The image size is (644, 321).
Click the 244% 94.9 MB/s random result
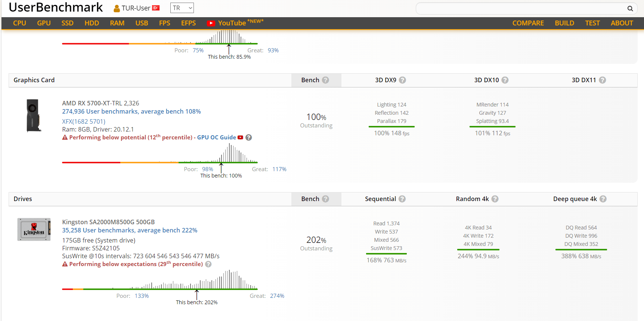pos(479,256)
